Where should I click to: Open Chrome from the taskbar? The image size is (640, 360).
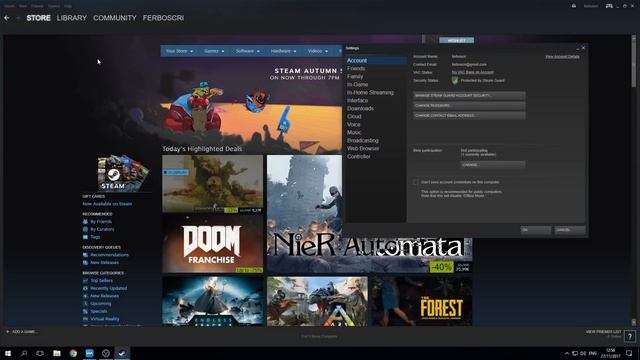coord(73,353)
